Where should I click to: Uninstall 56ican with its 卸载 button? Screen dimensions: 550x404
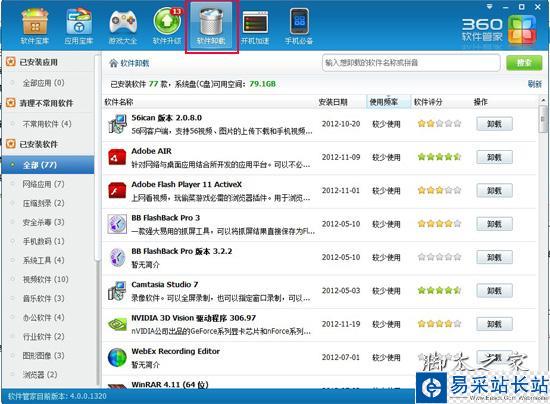point(494,124)
